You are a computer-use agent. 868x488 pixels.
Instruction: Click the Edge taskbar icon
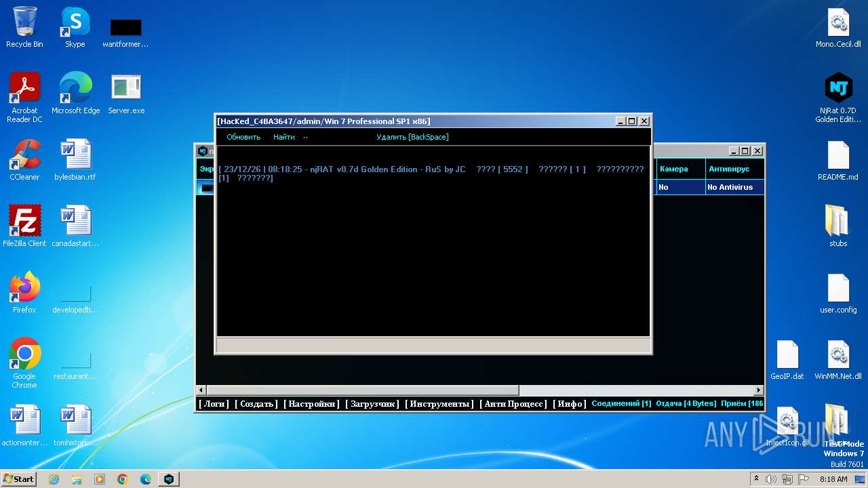(146, 479)
